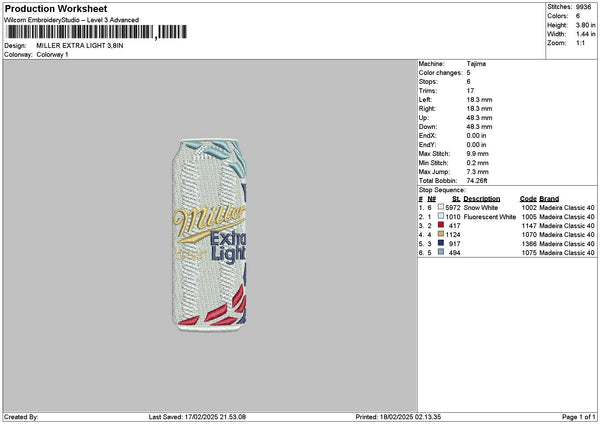Screen dimensions: 600x424
Task: Click the Zoom value 1:1
Action: pos(580,43)
